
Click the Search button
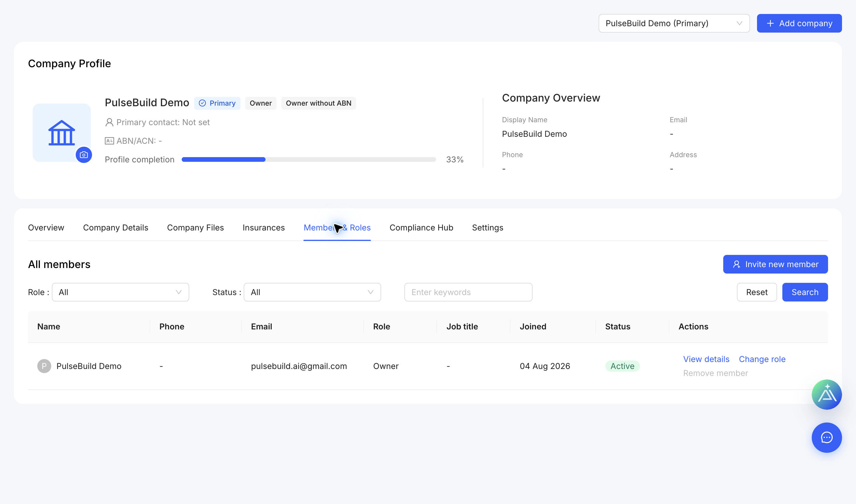click(x=805, y=292)
